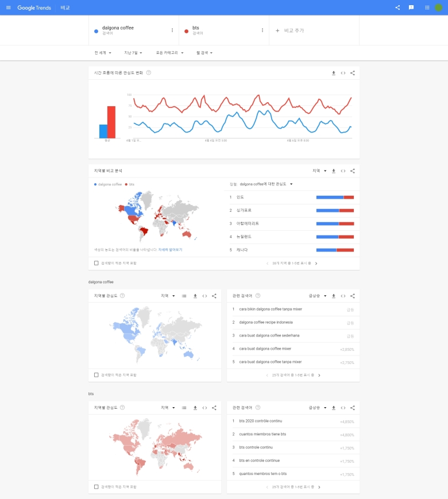This screenshot has width=448, height=499.
Task: Click the 자세히 알아보기 link
Action: [x=171, y=250]
